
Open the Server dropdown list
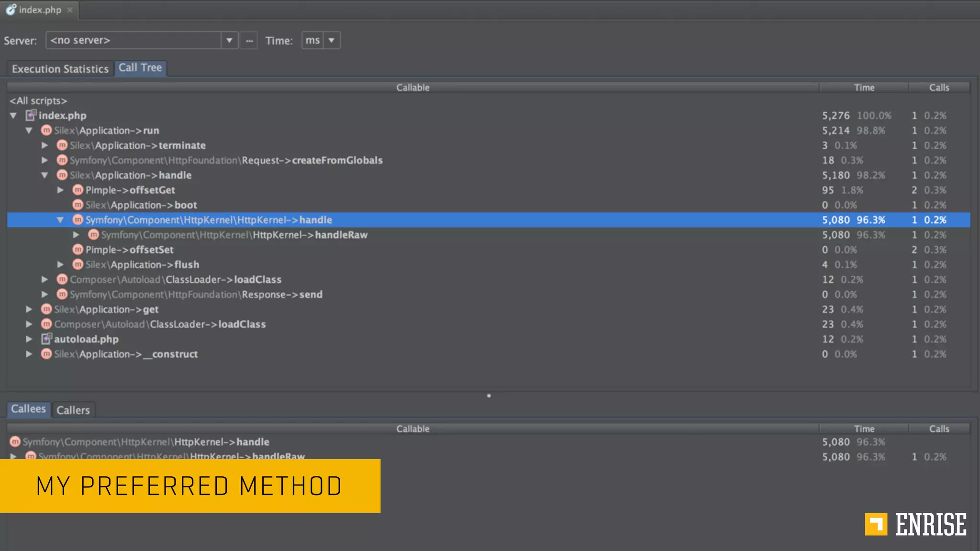[x=229, y=40]
